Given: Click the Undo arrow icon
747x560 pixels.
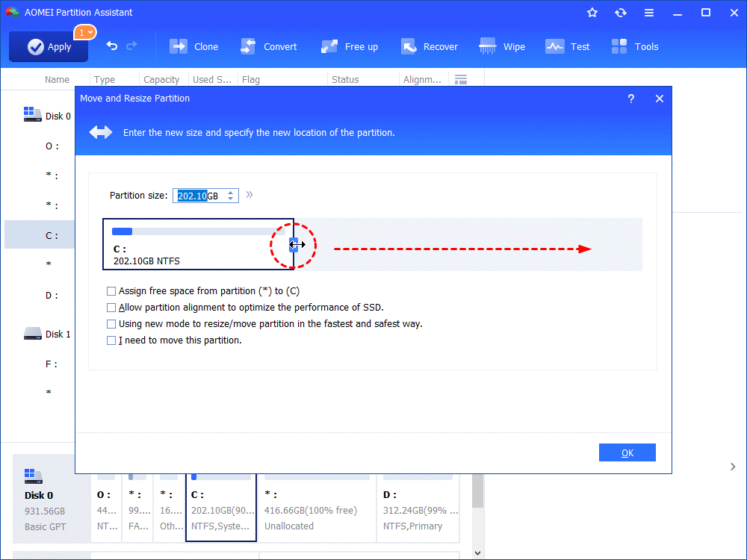Looking at the screenshot, I should point(112,46).
